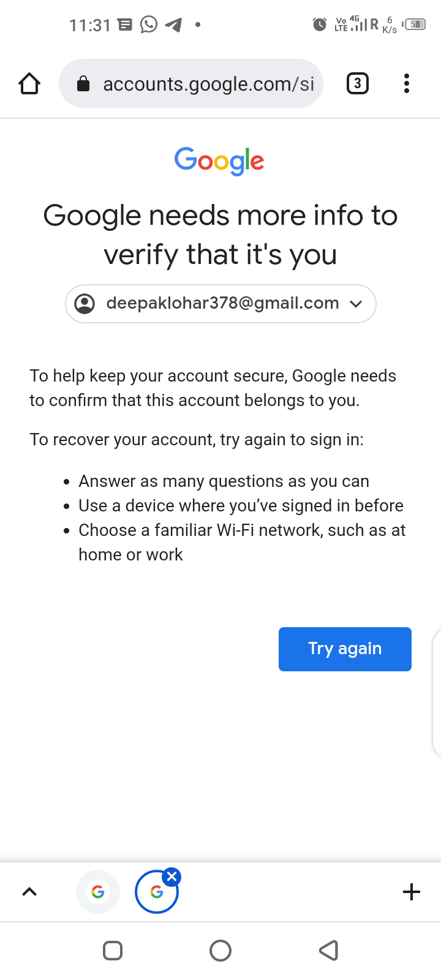Tap the WhatsApp notification icon
The height and width of the screenshot is (980, 441).
[149, 24]
